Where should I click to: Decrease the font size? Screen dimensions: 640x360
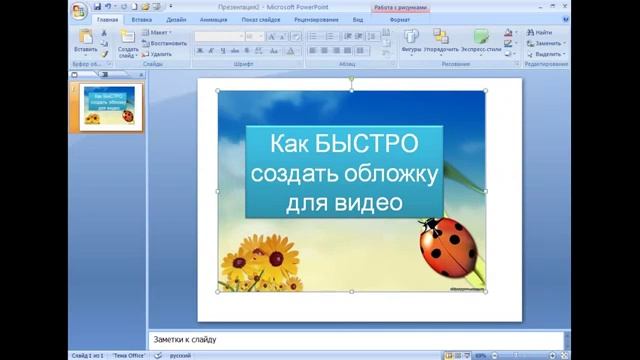point(282,37)
